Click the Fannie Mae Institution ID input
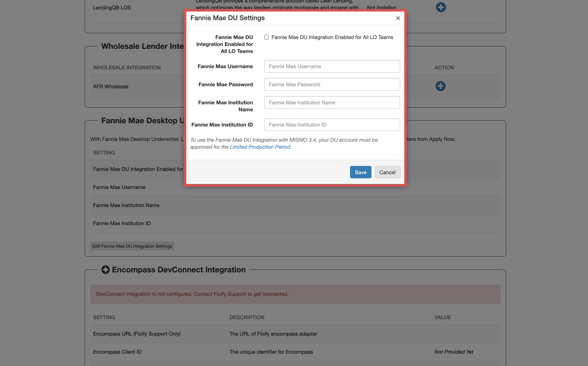This screenshot has height=366, width=588. (x=332, y=125)
